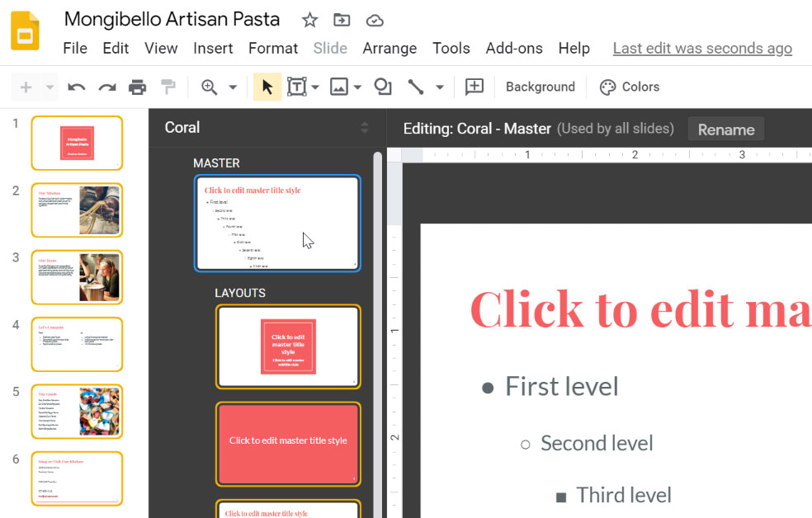
Task: Select slide 3 thumbnail in filmstrip
Action: tap(77, 278)
